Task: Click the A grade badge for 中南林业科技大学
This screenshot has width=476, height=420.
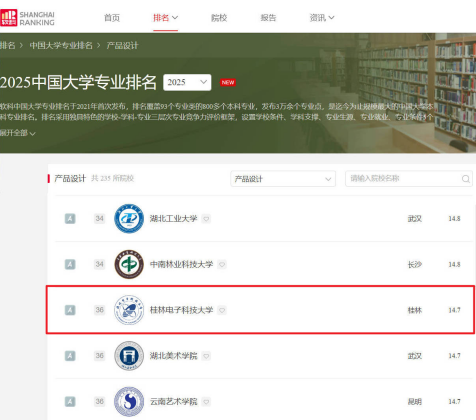Action: pos(70,264)
